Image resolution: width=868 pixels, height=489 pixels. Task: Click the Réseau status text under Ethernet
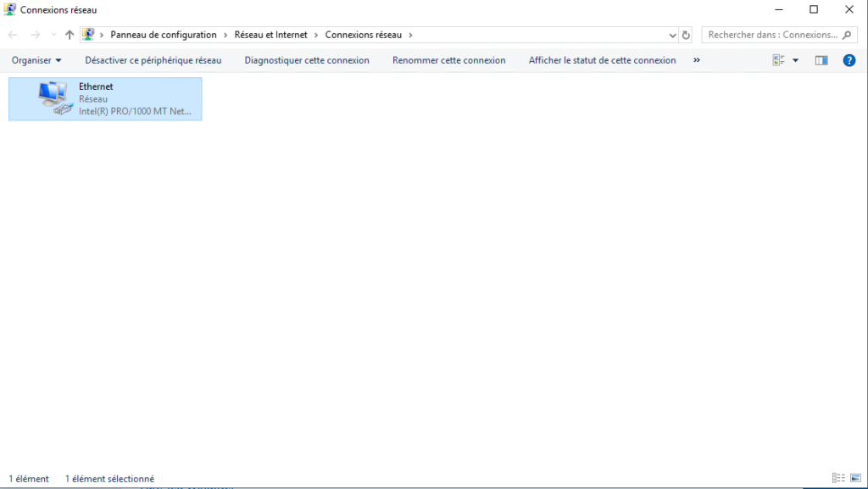point(93,99)
